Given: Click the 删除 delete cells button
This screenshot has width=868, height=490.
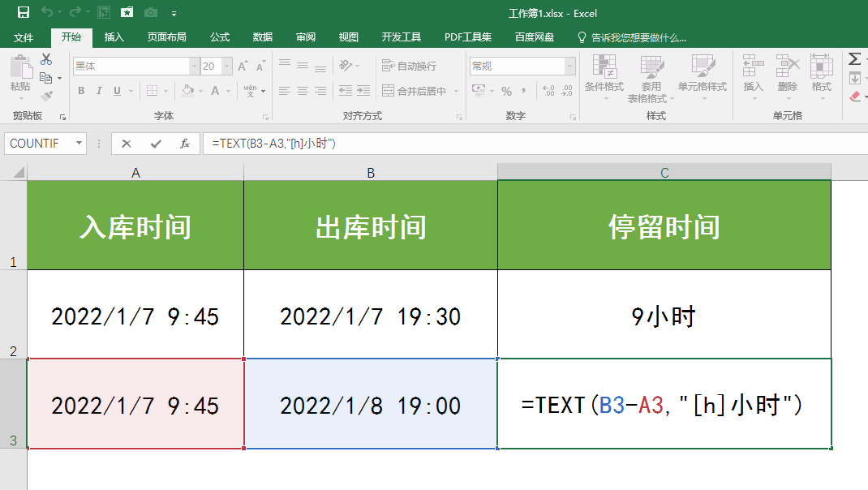Looking at the screenshot, I should coord(788,76).
